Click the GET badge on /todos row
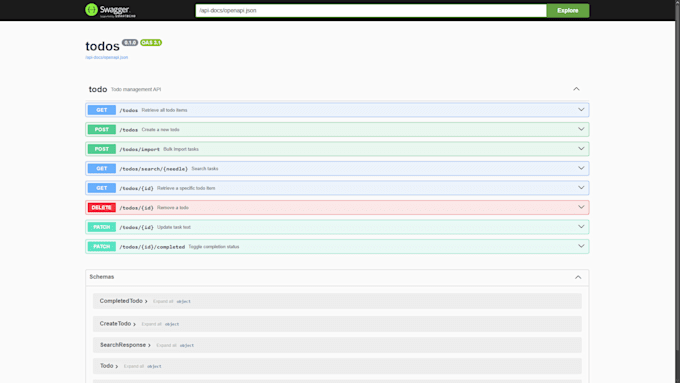The width and height of the screenshot is (680, 383). (101, 110)
